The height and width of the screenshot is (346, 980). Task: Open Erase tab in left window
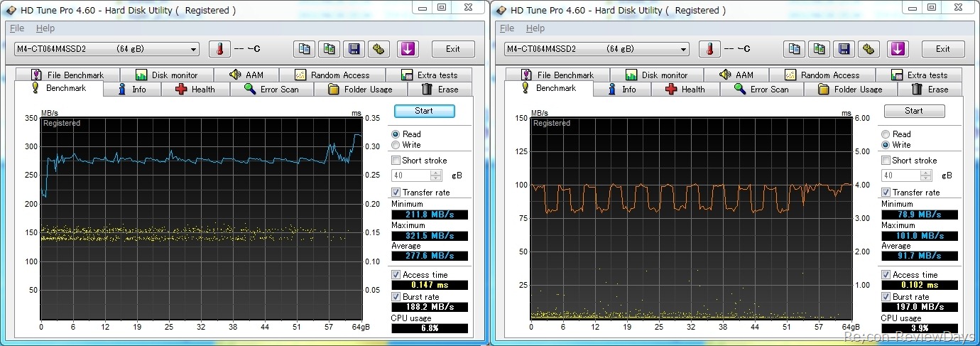pyautogui.click(x=440, y=90)
